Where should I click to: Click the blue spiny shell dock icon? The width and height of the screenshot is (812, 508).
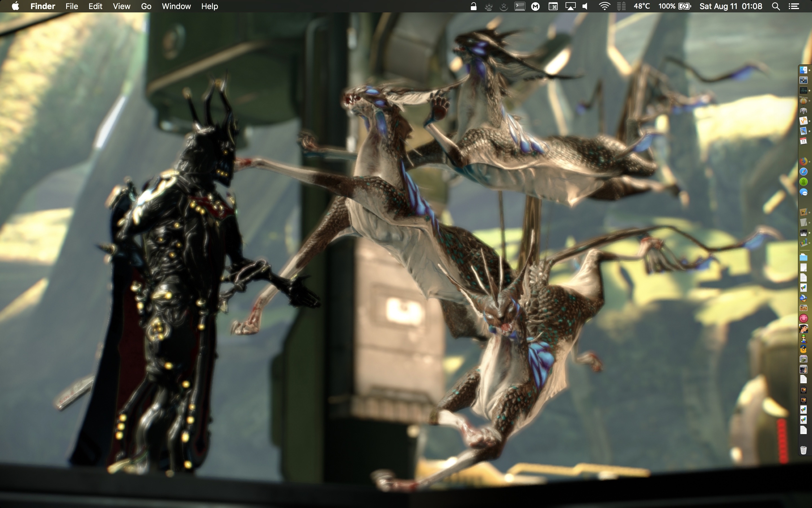803,298
